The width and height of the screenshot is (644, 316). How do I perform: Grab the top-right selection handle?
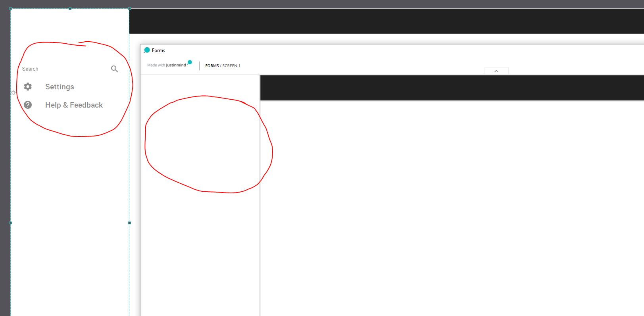coord(129,9)
